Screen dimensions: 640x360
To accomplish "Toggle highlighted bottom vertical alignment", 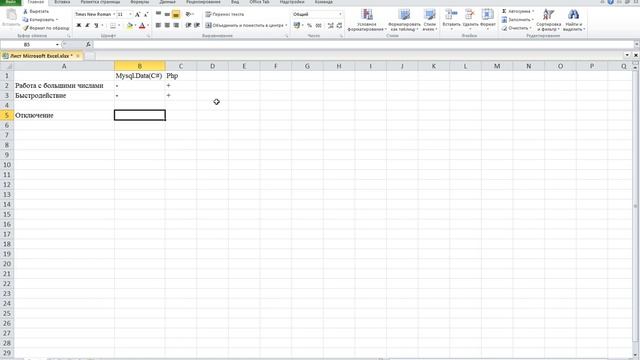I will tap(176, 14).
